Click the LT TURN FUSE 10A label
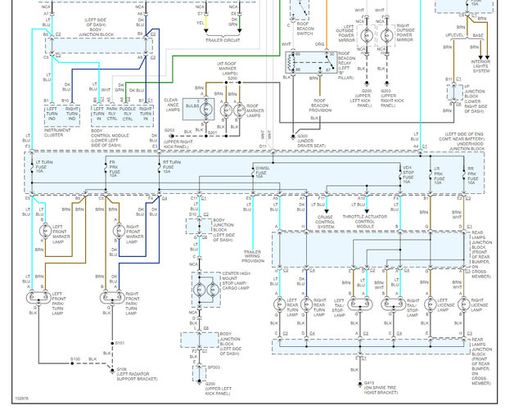The image size is (532, 410). 44,167
